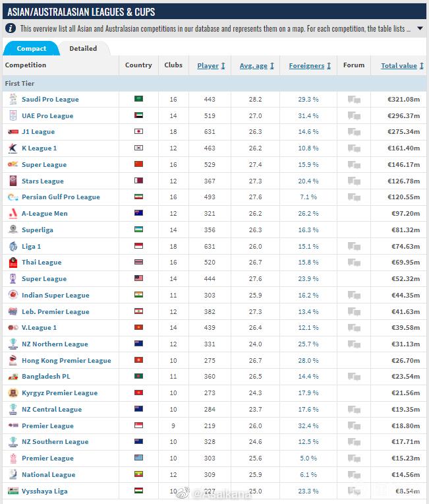This screenshot has width=429, height=504.
Task: Open forum icon in Indian Super League row
Action: pyautogui.click(x=354, y=295)
